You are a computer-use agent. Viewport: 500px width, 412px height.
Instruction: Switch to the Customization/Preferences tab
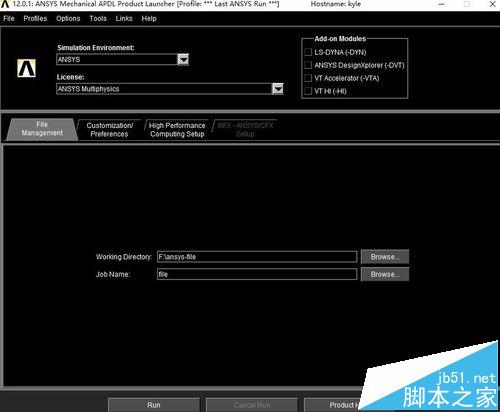[x=109, y=130]
